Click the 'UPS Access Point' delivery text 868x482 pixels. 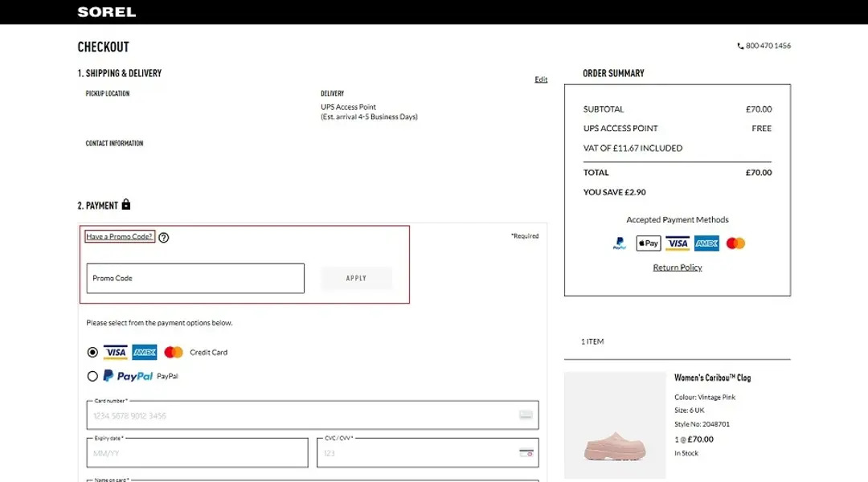(x=348, y=107)
